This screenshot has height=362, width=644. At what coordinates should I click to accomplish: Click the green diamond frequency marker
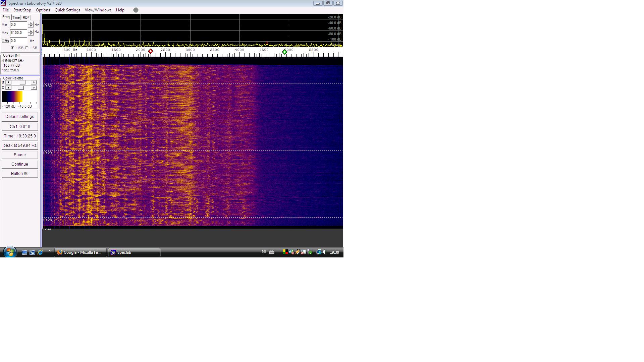[285, 52]
